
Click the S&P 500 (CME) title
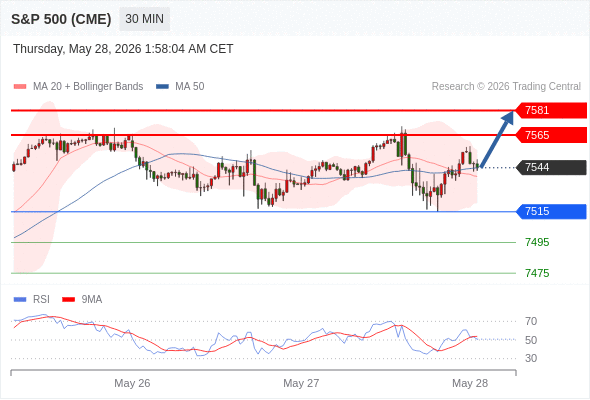tap(61, 19)
